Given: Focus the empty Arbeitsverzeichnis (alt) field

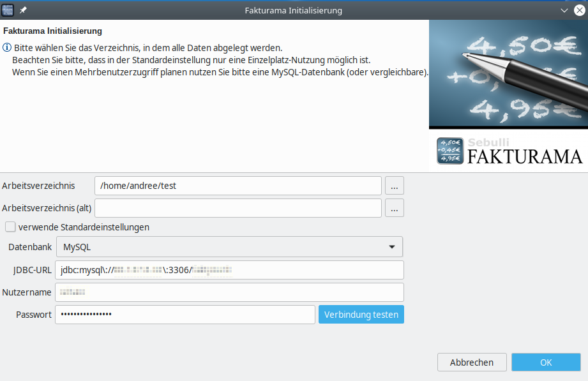Looking at the screenshot, I should pyautogui.click(x=238, y=208).
